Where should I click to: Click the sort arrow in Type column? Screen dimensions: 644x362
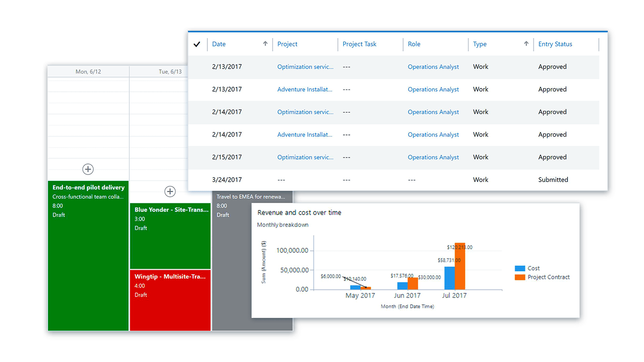526,44
